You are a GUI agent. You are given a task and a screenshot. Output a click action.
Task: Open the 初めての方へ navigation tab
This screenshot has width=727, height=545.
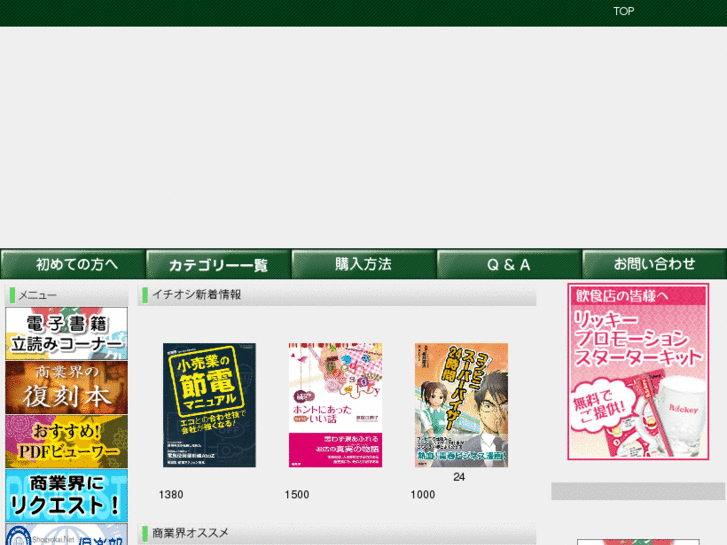[x=73, y=264]
